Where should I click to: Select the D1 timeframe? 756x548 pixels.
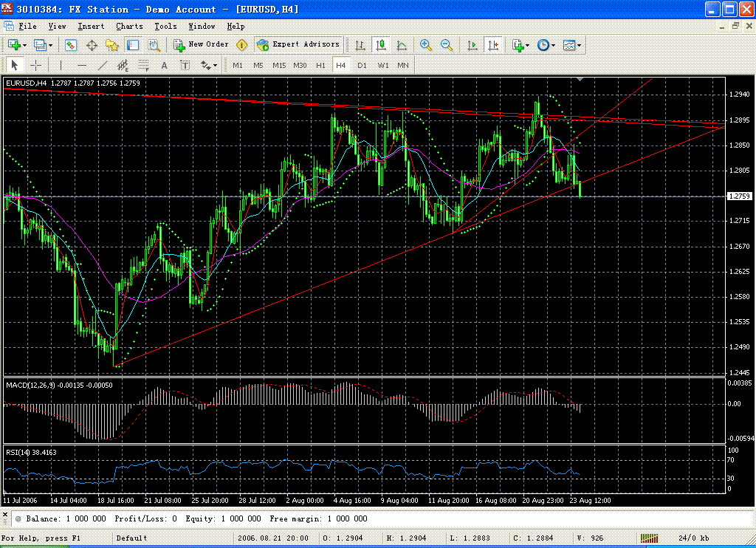(362, 65)
